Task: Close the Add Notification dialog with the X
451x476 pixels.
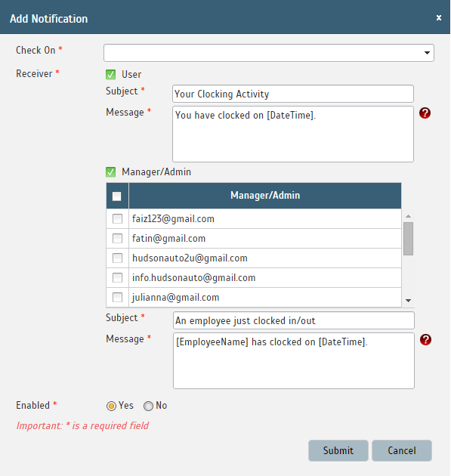Action: coord(439,18)
